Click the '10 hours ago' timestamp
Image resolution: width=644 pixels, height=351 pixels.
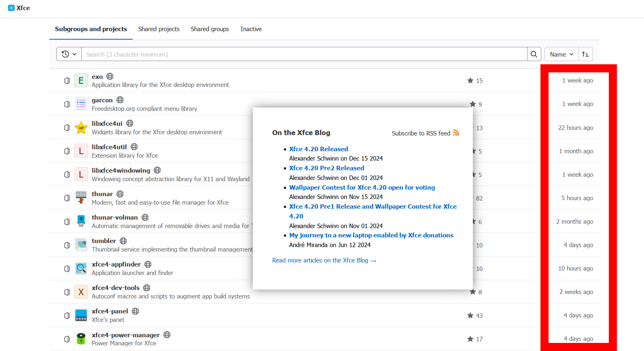pos(576,269)
